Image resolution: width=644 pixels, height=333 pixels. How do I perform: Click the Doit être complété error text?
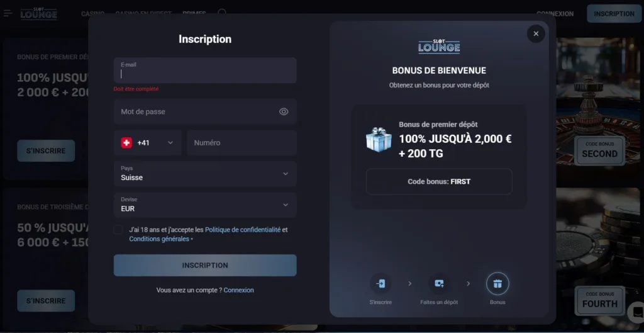[x=136, y=89]
